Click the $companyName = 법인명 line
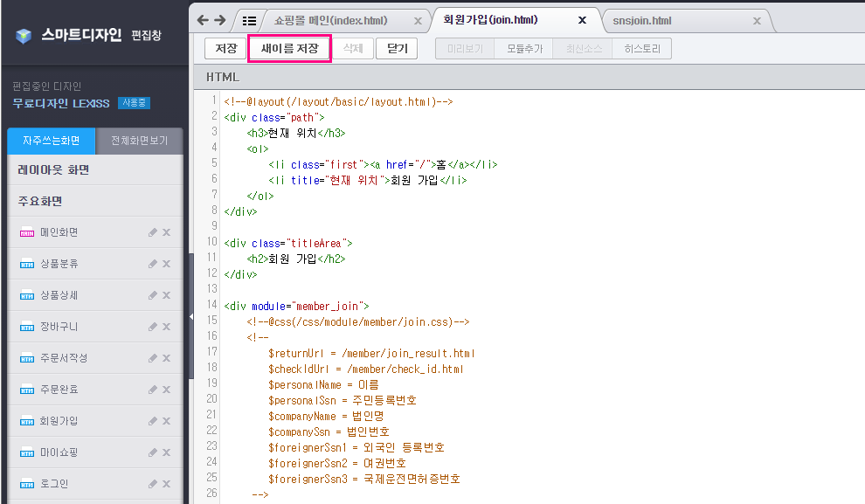865x504 pixels. (326, 417)
